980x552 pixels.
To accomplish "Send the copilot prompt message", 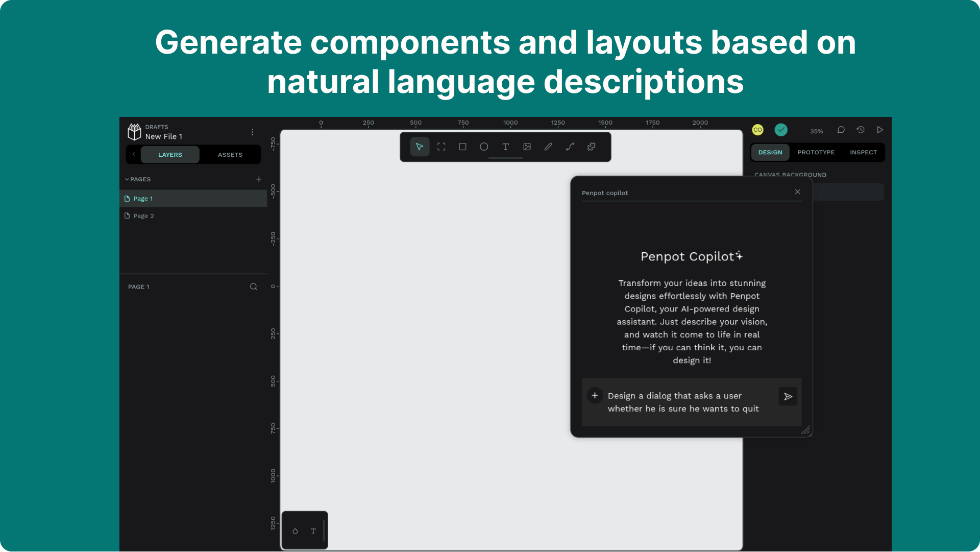I will tap(788, 397).
